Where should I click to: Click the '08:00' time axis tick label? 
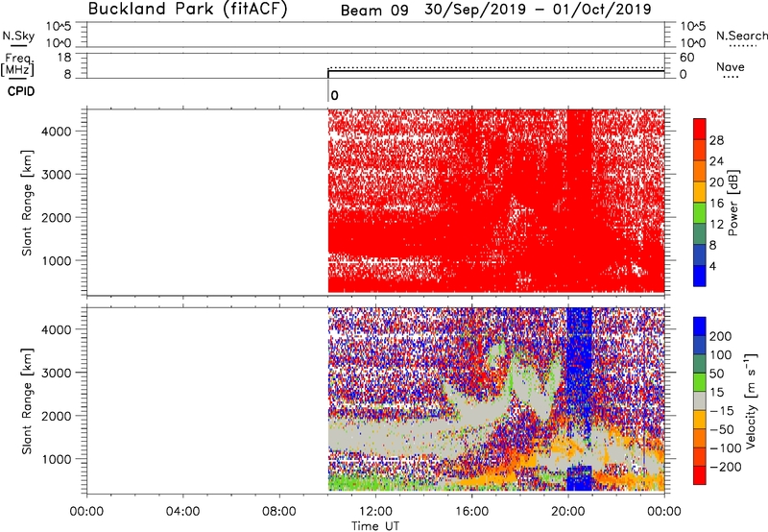tap(279, 512)
